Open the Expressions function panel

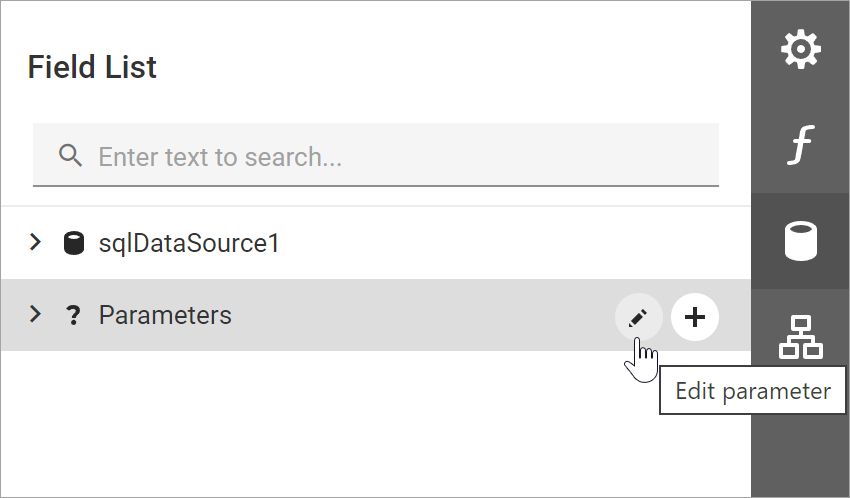[x=800, y=146]
